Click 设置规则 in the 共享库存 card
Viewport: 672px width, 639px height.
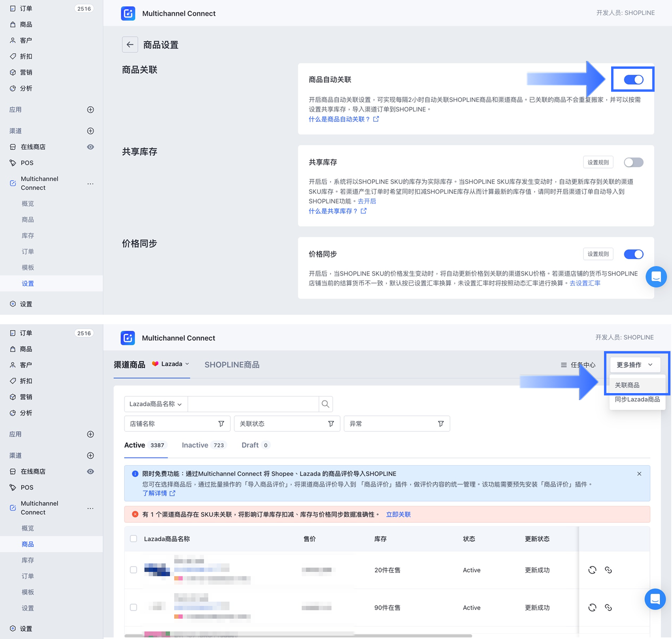click(x=598, y=163)
